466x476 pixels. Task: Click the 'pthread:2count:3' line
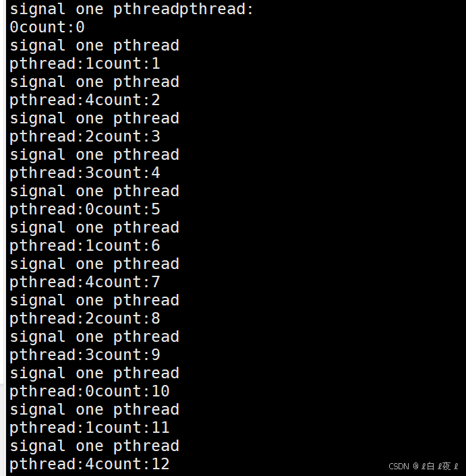85,138
